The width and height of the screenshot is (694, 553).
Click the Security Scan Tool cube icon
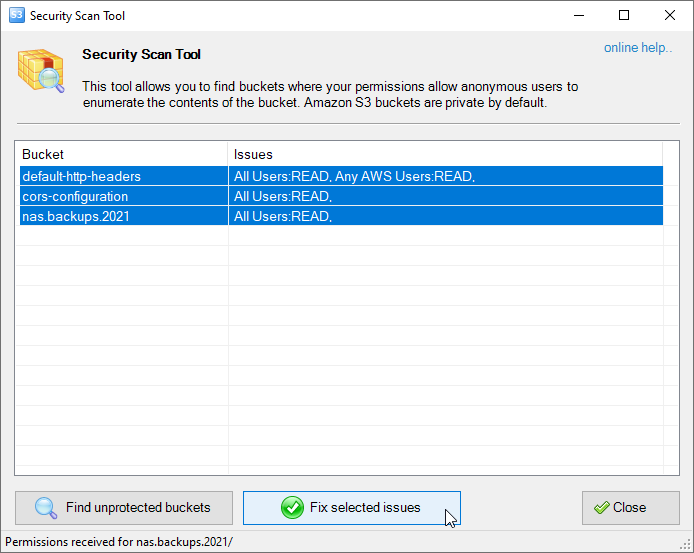[41, 70]
